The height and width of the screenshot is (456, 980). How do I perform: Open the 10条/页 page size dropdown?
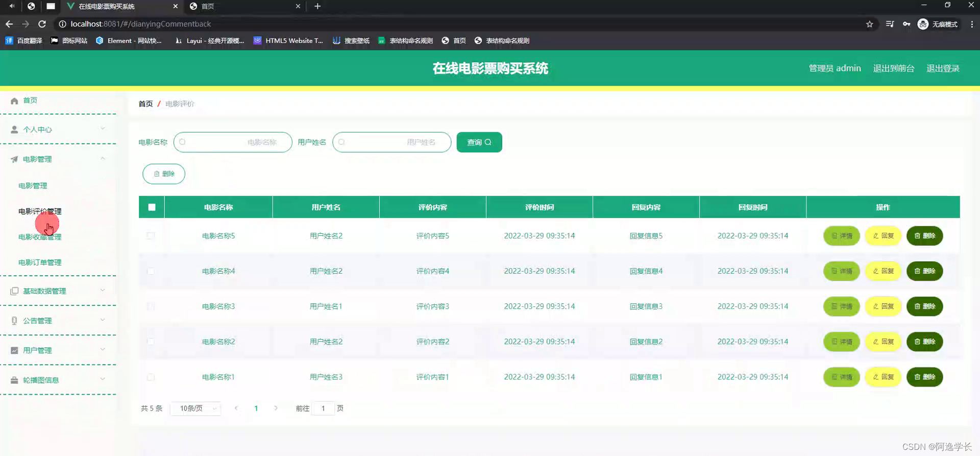coord(195,409)
